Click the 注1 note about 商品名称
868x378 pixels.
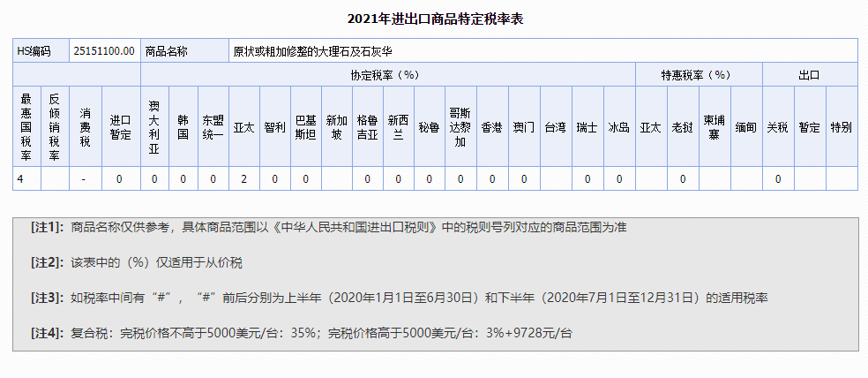328,227
